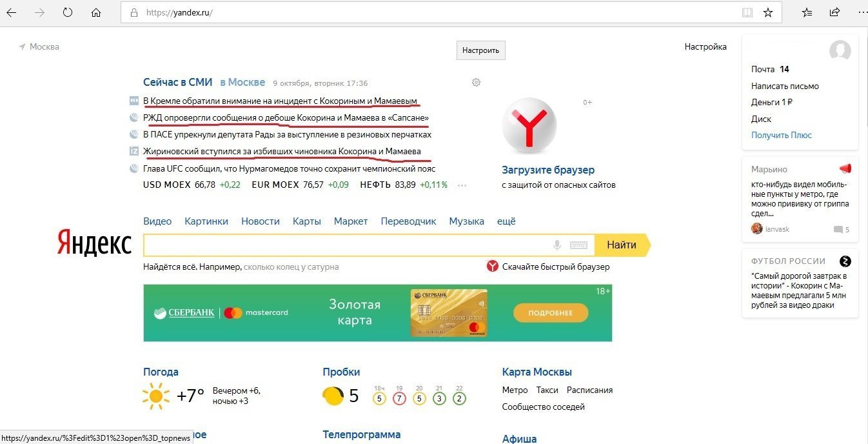Click the Настроить button
The height and width of the screenshot is (444, 868).
481,50
